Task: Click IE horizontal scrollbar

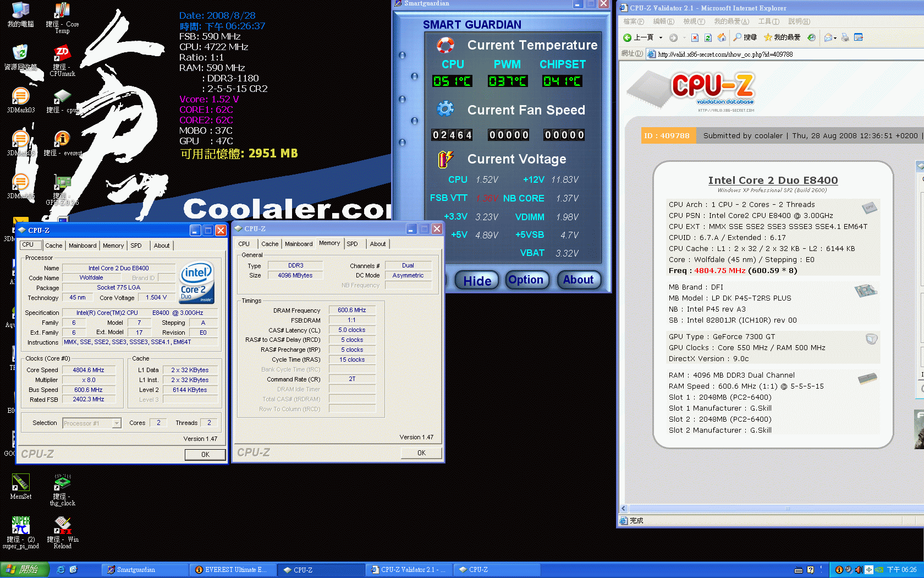Action: pyautogui.click(x=772, y=509)
